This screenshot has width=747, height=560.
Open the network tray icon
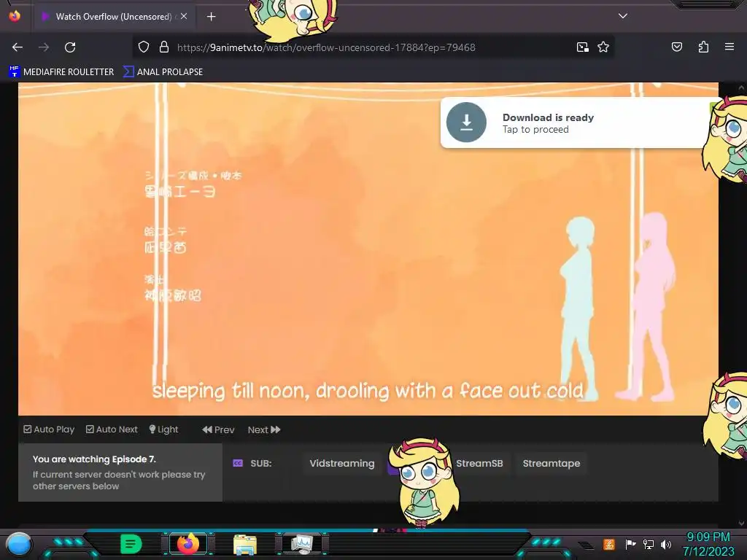(x=648, y=544)
